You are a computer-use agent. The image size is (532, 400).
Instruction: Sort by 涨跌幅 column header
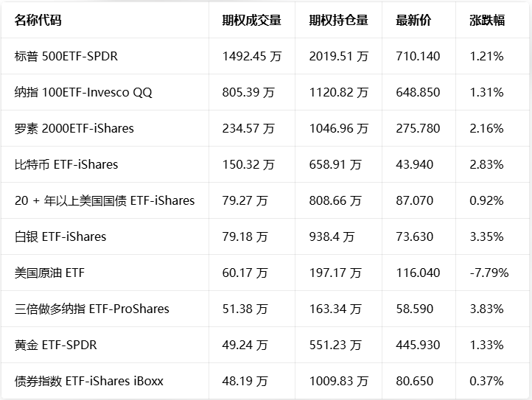[487, 21]
